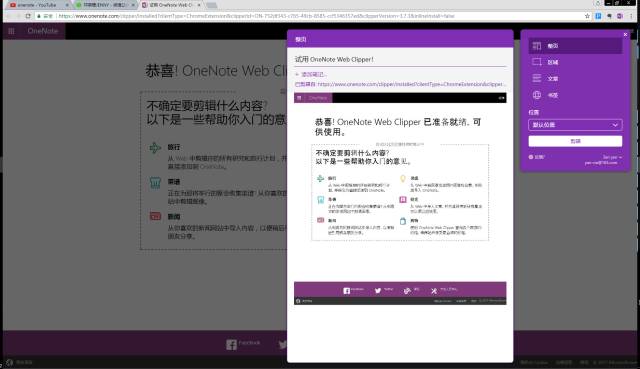
Task: Select the Region clip mode icon
Action: click(537, 62)
